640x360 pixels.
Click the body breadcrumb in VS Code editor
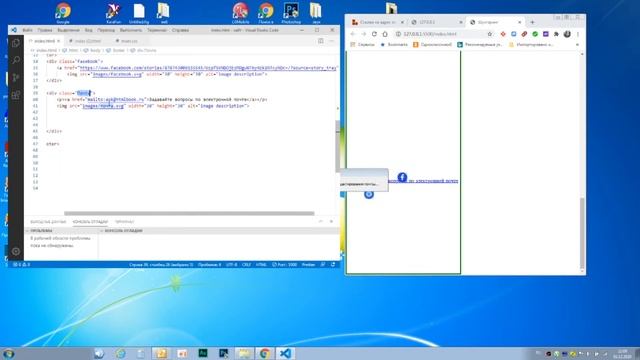[93, 50]
